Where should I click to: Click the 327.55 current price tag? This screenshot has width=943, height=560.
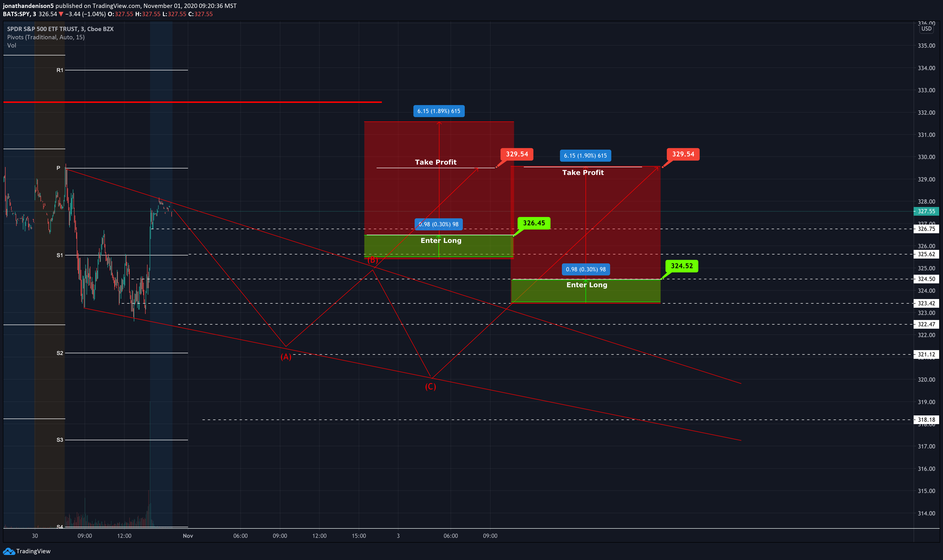pyautogui.click(x=926, y=211)
